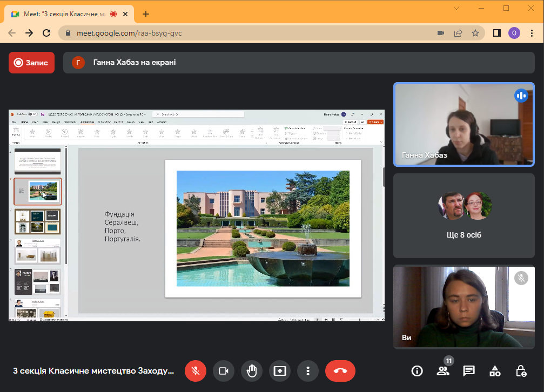Click the Фундація Серралвеш slide caption

coord(122,227)
